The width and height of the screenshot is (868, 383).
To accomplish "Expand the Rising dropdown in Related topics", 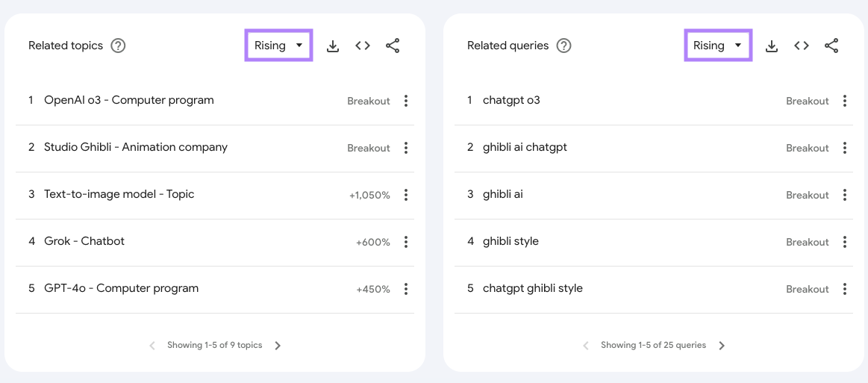I will [278, 46].
